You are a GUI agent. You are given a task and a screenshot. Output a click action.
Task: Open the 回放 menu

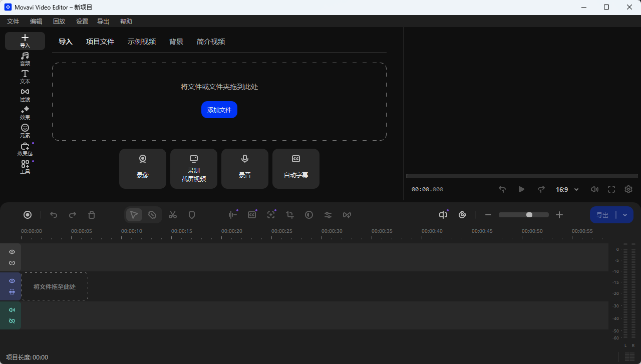pos(59,21)
